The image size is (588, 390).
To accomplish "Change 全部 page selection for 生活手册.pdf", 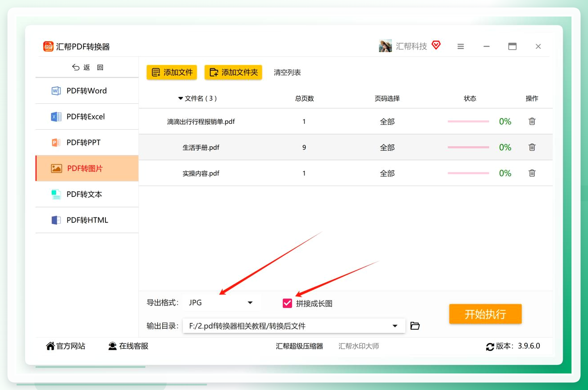I will coord(387,148).
